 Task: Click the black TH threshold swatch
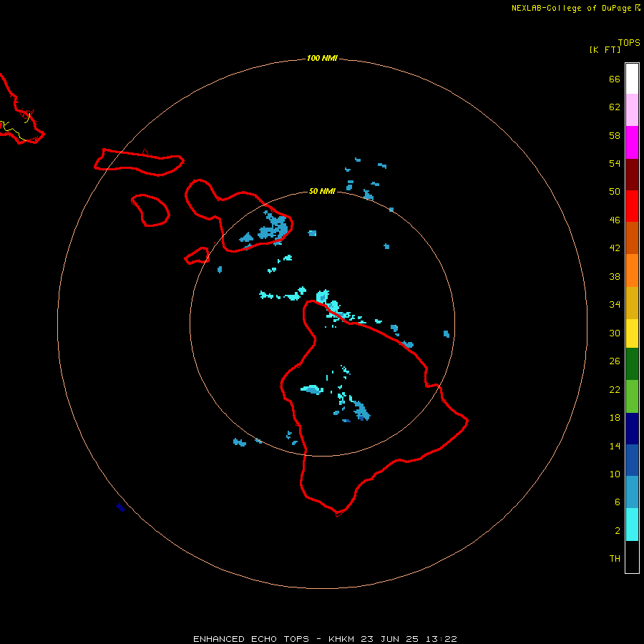pyautogui.click(x=632, y=557)
